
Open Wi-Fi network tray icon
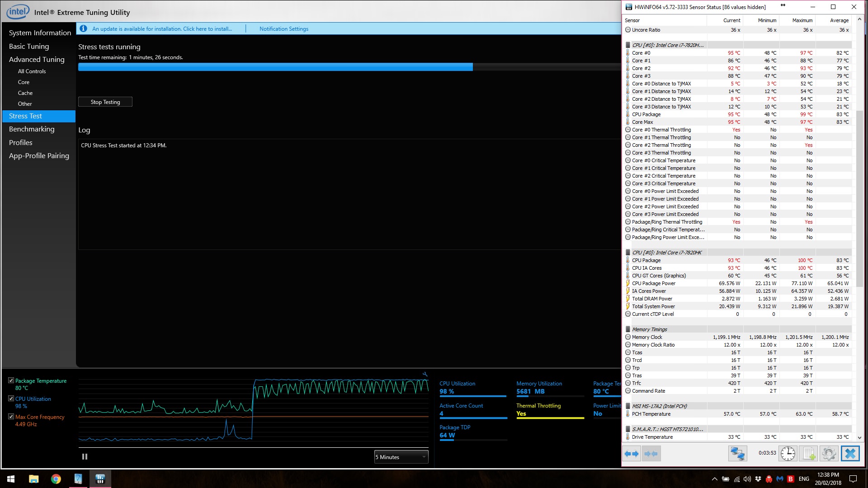(736, 479)
